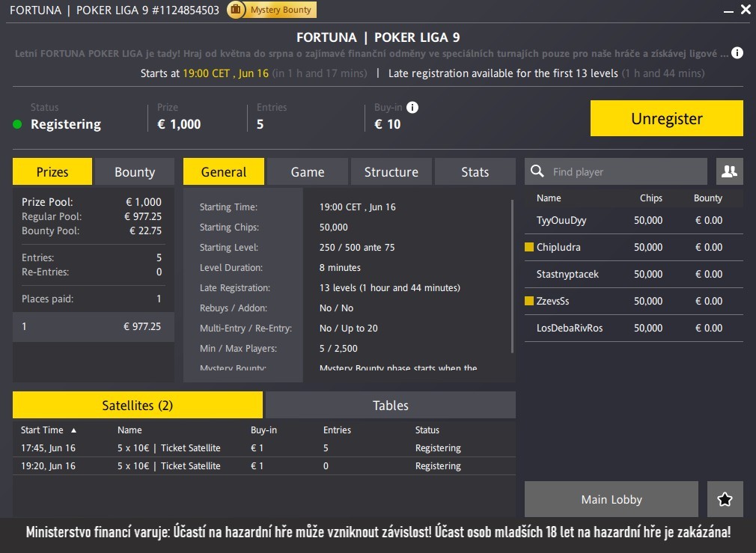Click the Level Duration 8 minutes value

pos(340,268)
